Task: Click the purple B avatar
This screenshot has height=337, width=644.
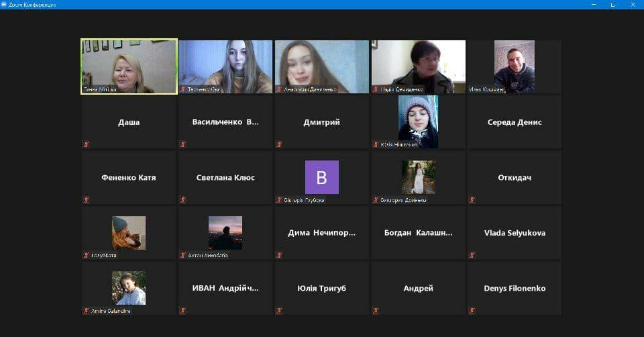Action: pyautogui.click(x=322, y=177)
